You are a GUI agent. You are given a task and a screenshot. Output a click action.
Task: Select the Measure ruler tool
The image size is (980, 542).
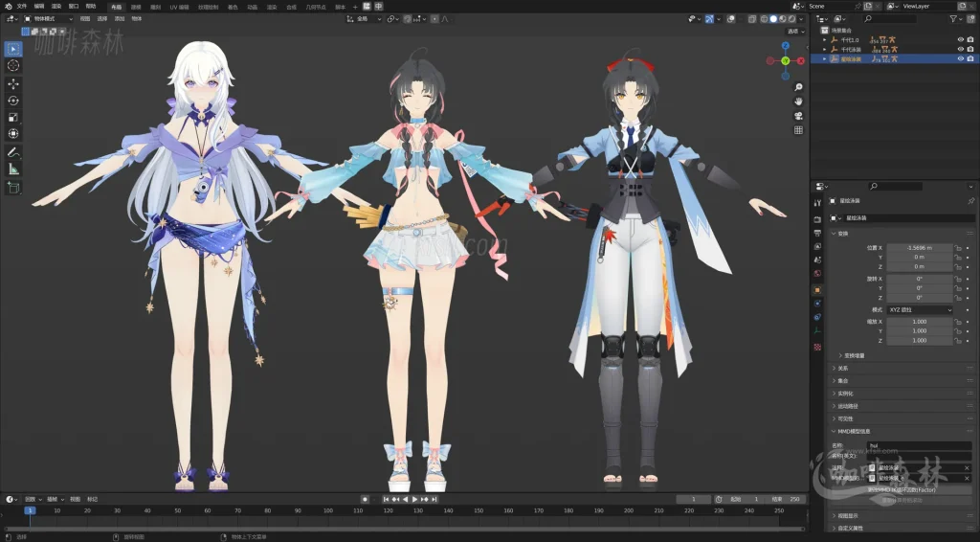pos(13,169)
